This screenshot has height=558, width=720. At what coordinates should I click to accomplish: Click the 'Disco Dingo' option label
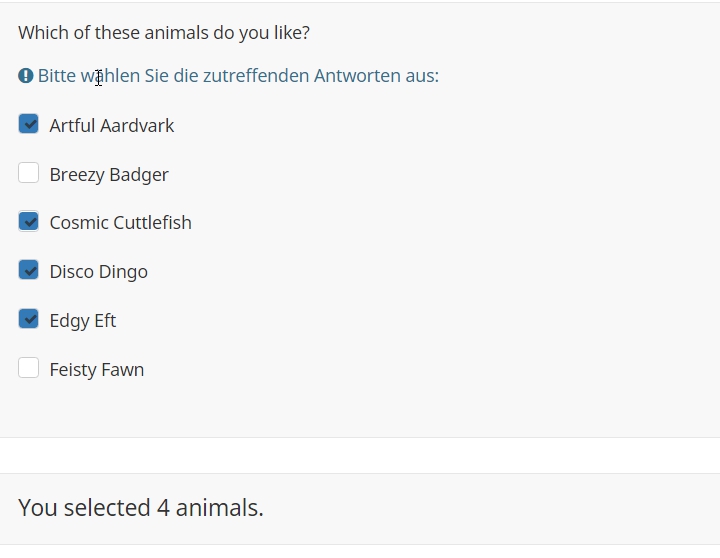click(x=98, y=272)
